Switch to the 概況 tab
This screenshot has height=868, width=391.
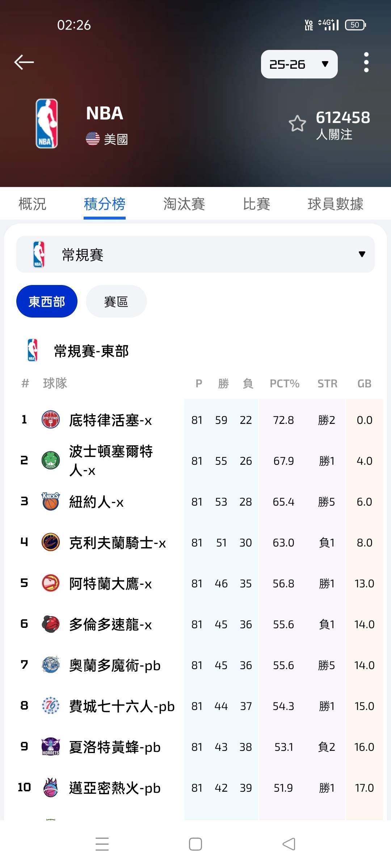click(32, 204)
